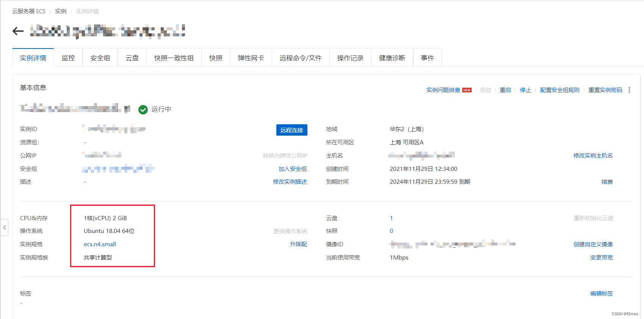Open the 健康诊断 tab
The height and width of the screenshot is (319, 644).
392,58
